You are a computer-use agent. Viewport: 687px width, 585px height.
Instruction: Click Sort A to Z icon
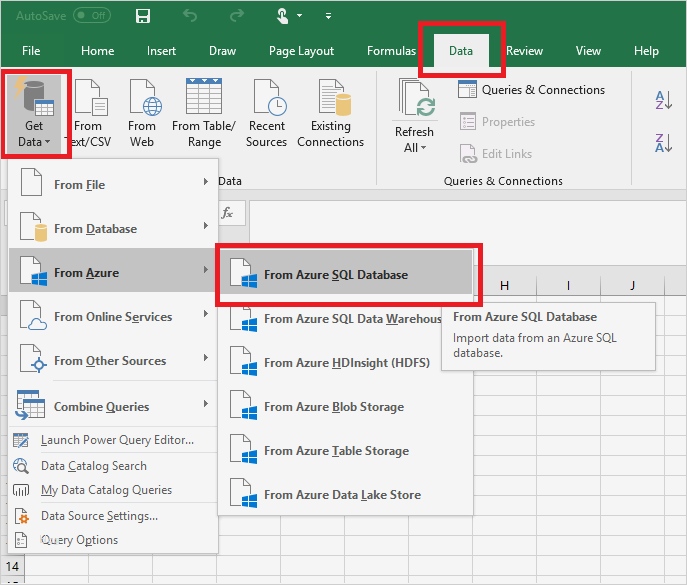[663, 98]
